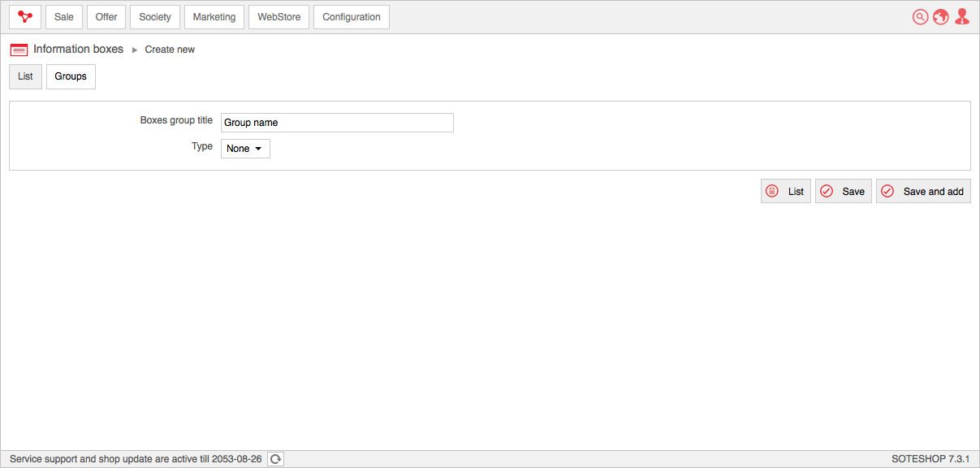
Task: Open the Marketing menu
Action: (x=214, y=17)
